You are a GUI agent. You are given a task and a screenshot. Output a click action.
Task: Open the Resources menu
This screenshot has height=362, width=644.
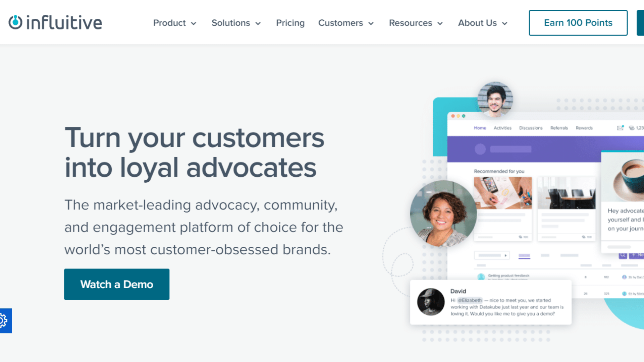coord(415,23)
